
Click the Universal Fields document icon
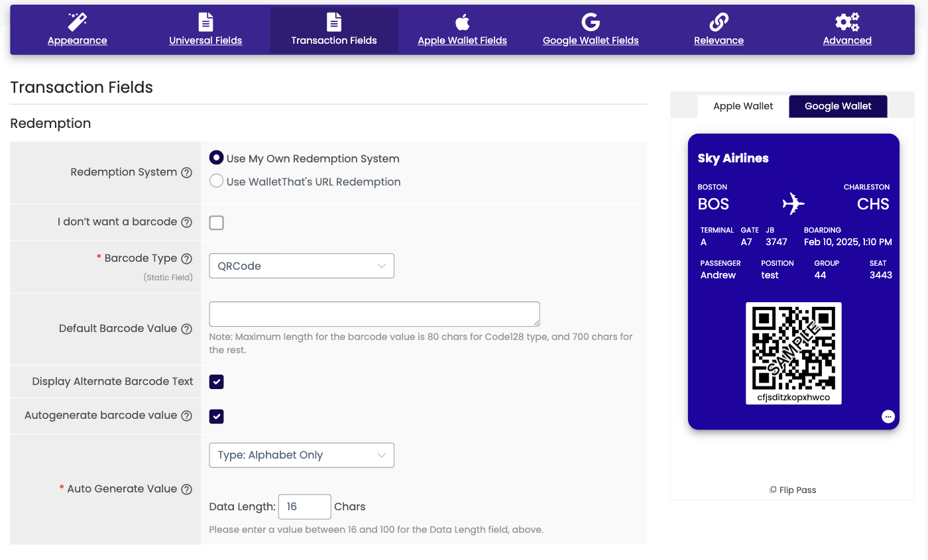click(x=206, y=22)
